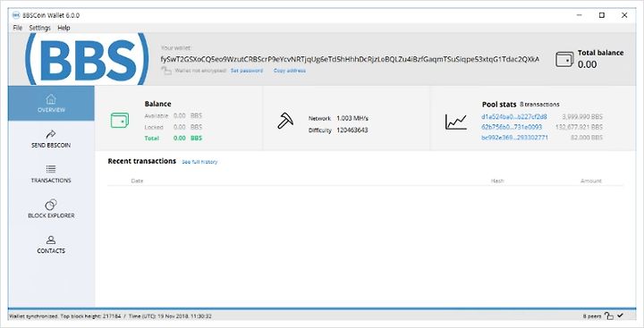Open BLOCK EXPLORER label in sidebar
The image size is (644, 328).
pos(51,215)
